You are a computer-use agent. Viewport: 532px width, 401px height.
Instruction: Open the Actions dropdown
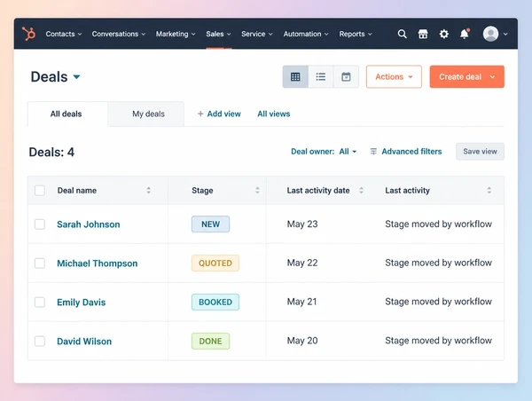point(394,76)
